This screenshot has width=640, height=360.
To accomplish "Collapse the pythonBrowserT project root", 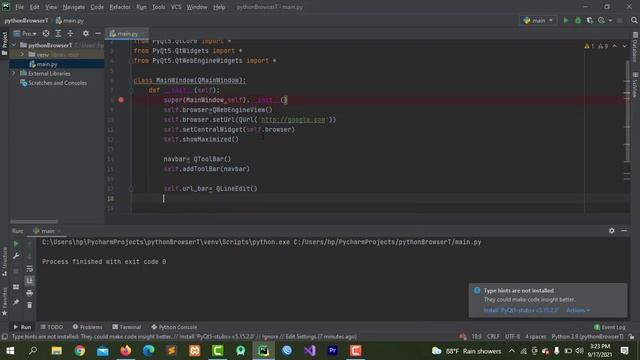I will click(15, 45).
